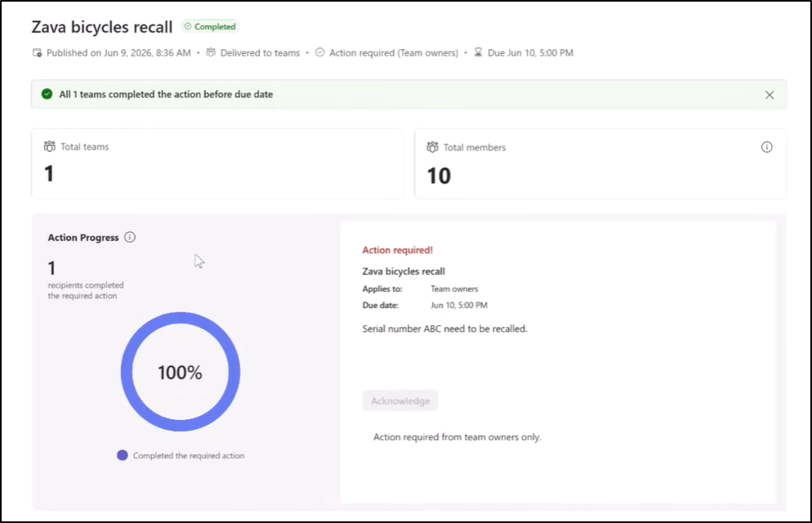
Task: Open the Action Progress info icon
Action: [130, 237]
